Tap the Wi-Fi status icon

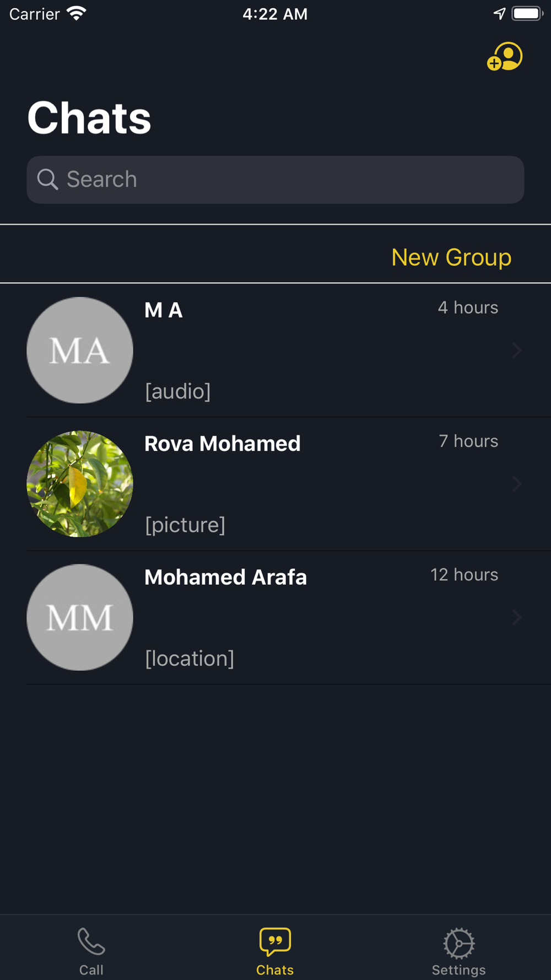coord(77,13)
